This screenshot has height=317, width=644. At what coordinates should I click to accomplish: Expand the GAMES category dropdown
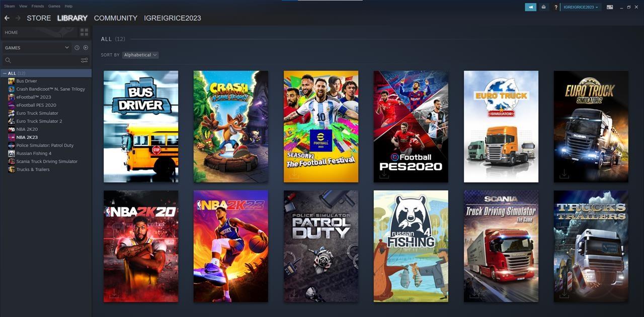37,48
